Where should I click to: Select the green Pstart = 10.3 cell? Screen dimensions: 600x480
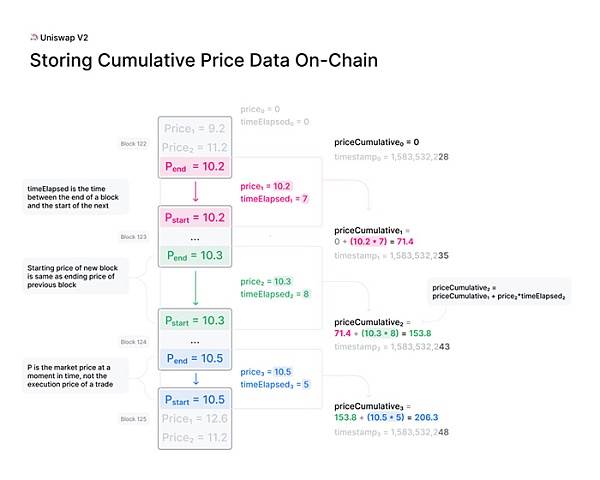pos(195,320)
